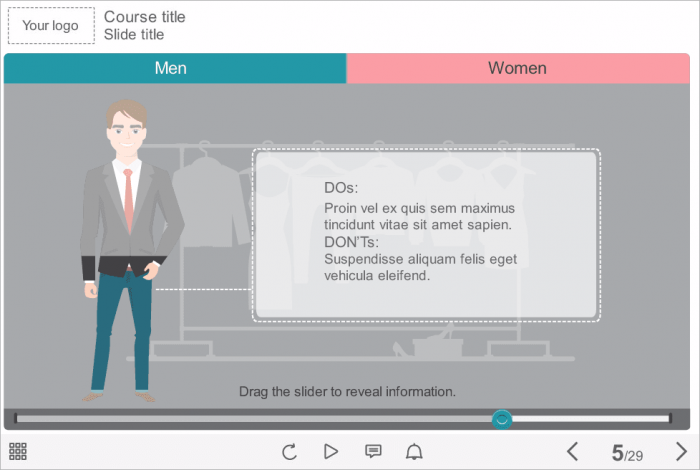
Task: Open the transcript speech bubble icon
Action: 373,452
